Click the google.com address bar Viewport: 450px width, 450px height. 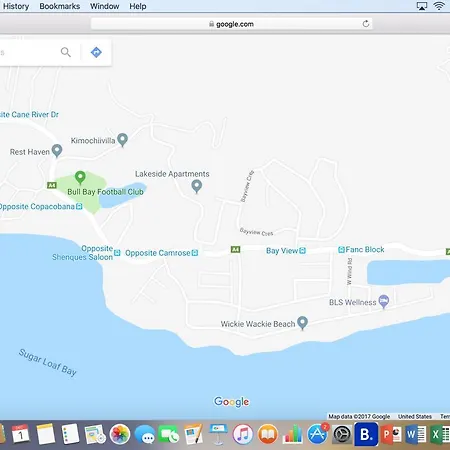[x=231, y=24]
